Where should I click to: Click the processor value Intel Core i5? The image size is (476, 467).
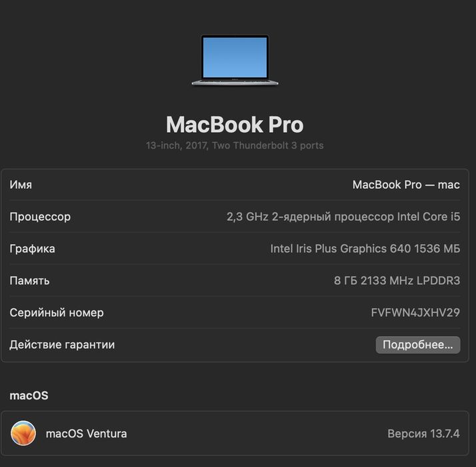coord(343,217)
